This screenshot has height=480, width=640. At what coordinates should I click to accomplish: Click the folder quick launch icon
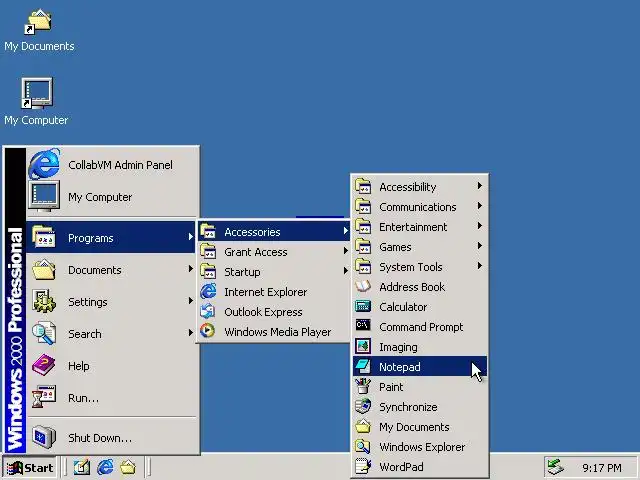pos(128,467)
